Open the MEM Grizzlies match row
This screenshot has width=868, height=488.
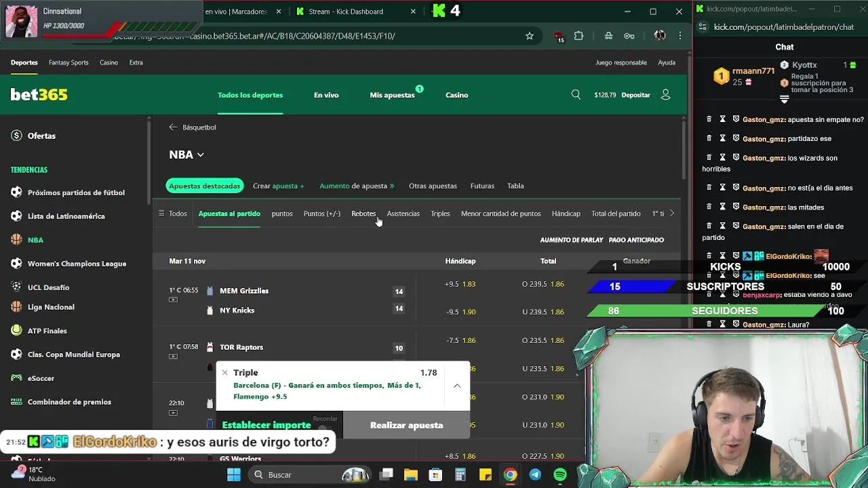tap(244, 291)
